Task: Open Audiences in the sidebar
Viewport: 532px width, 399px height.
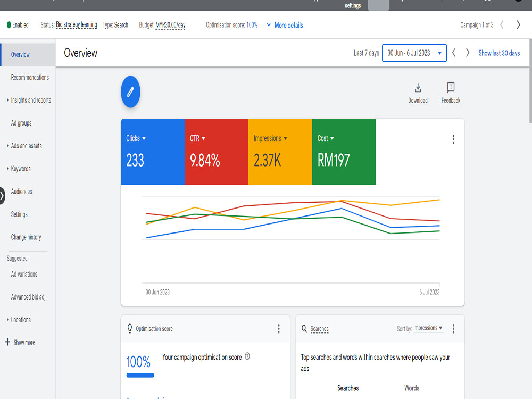Action: pyautogui.click(x=21, y=192)
